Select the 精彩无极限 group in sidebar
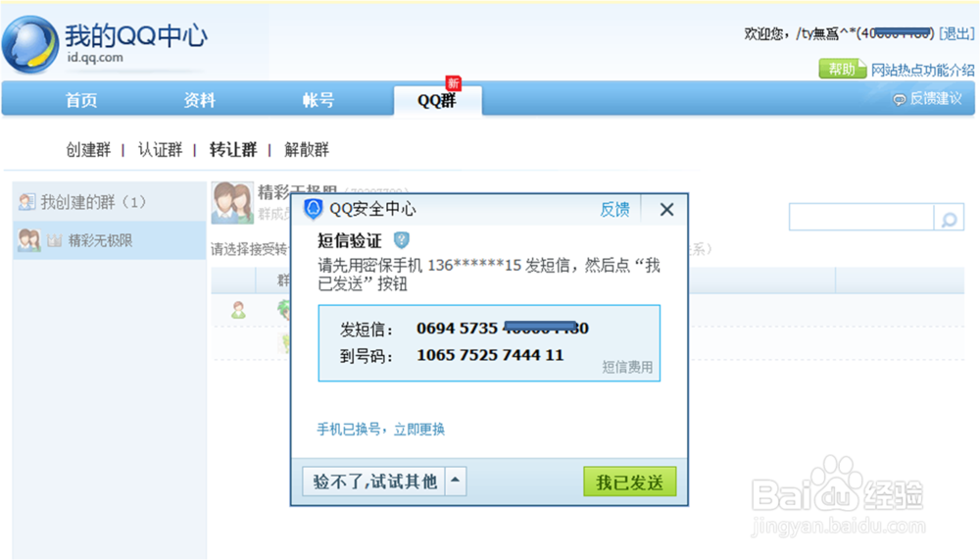 pos(110,240)
